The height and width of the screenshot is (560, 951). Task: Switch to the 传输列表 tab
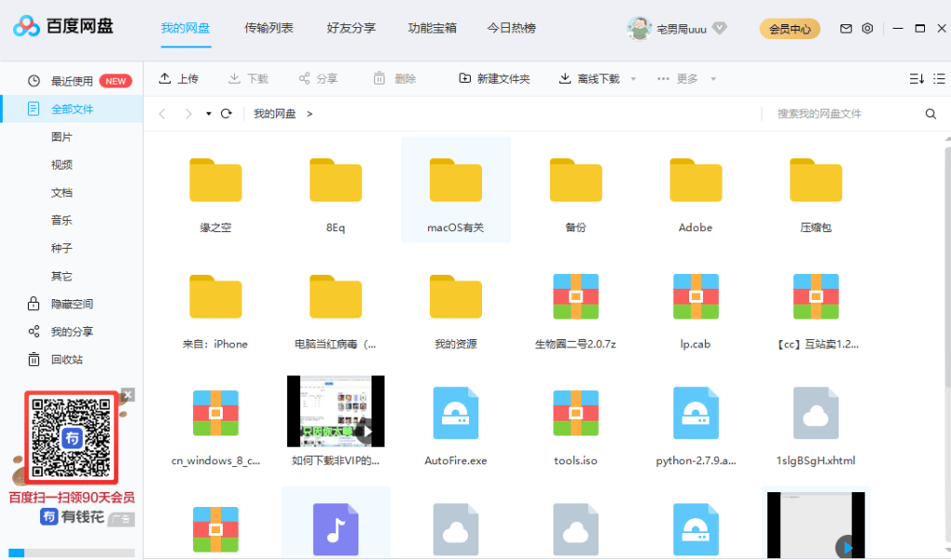click(x=268, y=28)
